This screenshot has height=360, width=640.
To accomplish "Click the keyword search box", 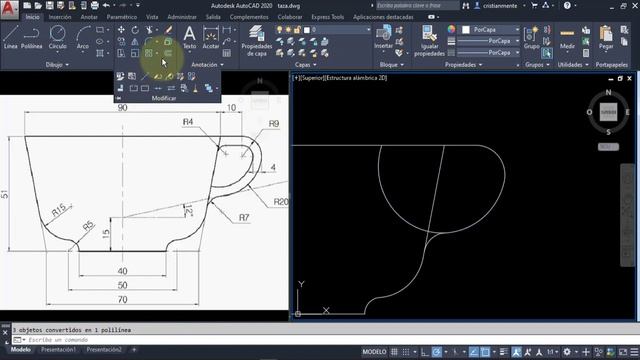I will (x=417, y=5).
